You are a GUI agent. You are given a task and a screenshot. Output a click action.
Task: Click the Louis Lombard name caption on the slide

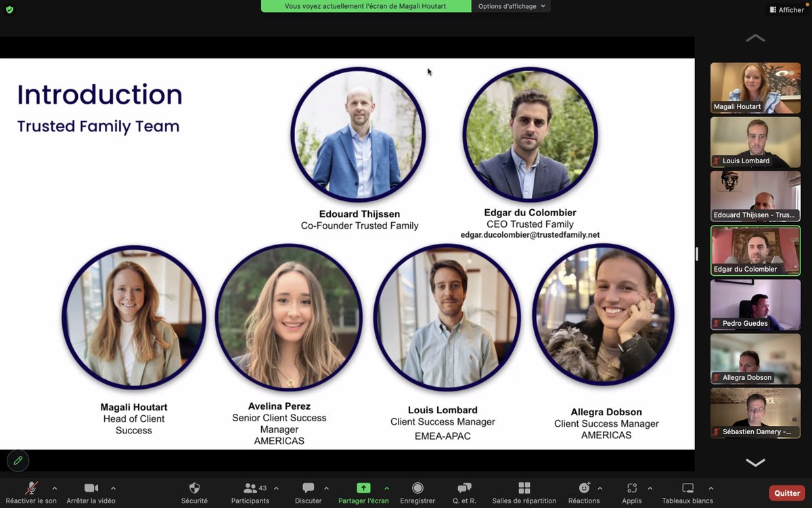coord(443,410)
